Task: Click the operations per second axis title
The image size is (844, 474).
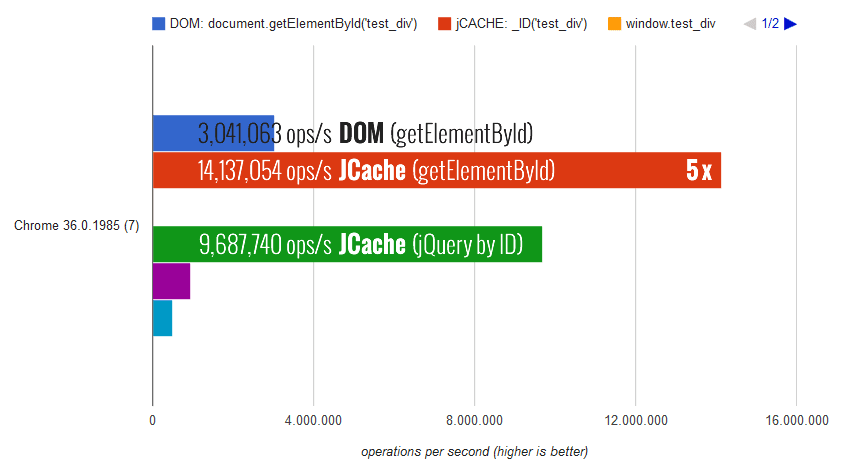Action: (x=474, y=451)
